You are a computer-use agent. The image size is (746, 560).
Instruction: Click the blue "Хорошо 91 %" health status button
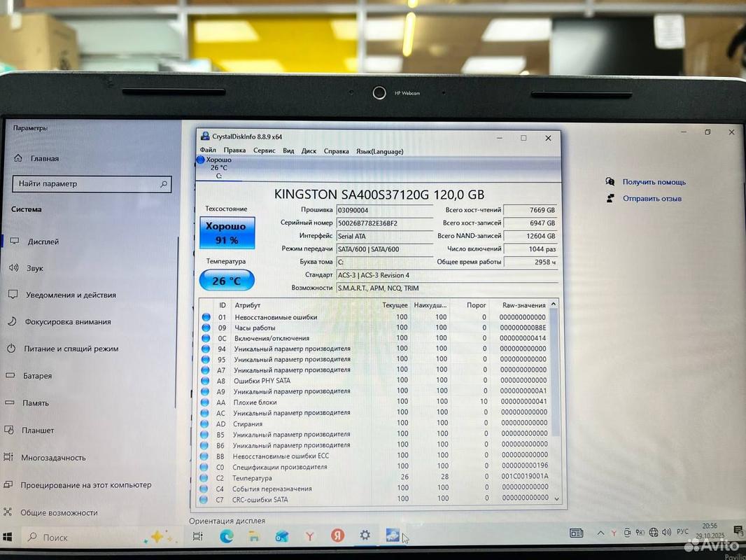227,233
